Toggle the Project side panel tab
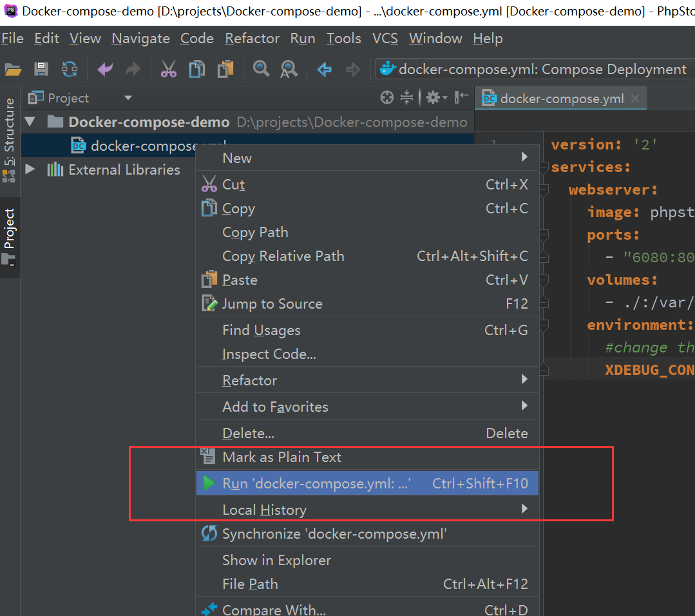Image resolution: width=695 pixels, height=616 pixels. pyautogui.click(x=10, y=235)
